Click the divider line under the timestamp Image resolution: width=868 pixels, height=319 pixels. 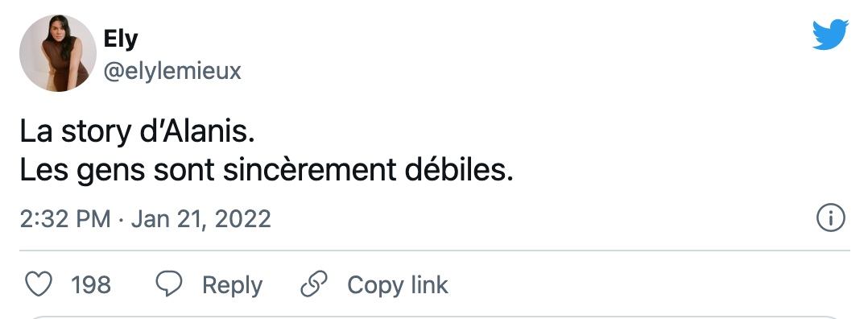(x=435, y=251)
